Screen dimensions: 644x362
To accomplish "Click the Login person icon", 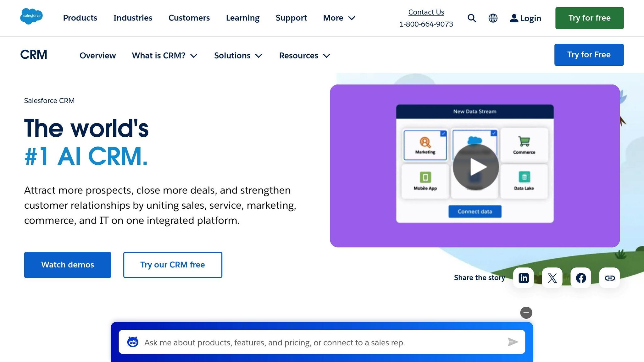I will tap(514, 18).
